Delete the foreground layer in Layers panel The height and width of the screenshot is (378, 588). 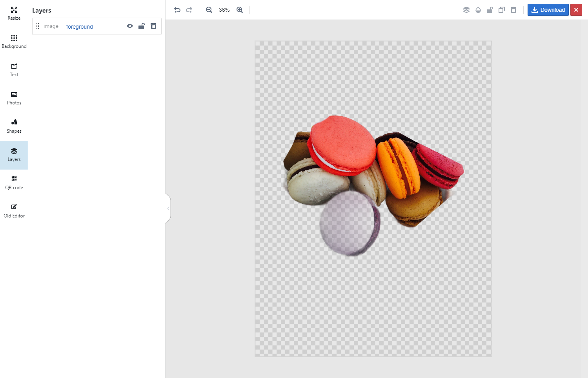click(x=153, y=26)
